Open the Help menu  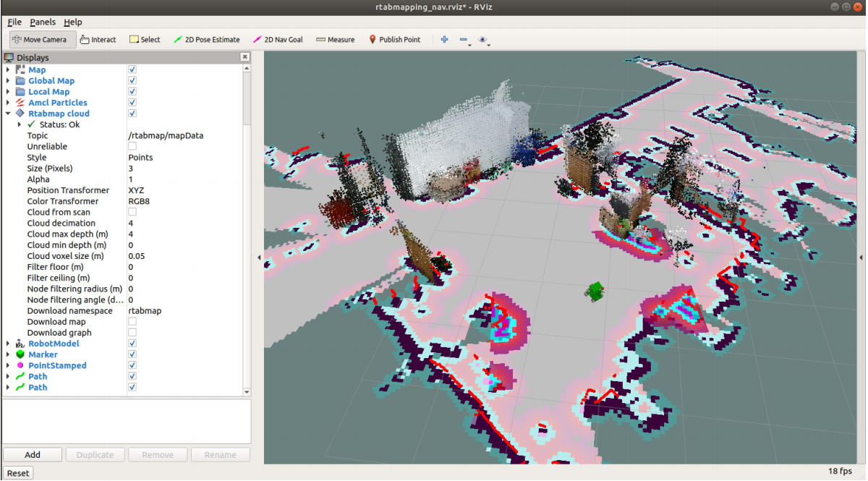(73, 22)
